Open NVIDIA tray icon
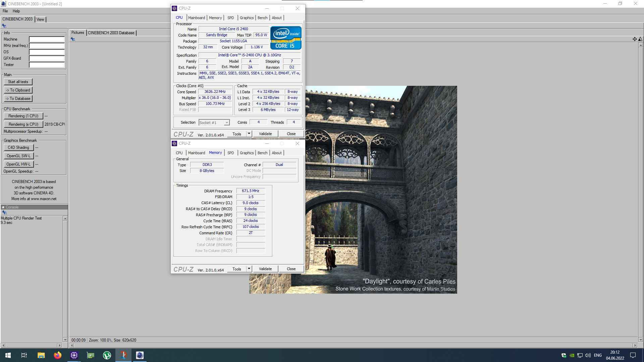Viewport: 644px width, 362px height. [572, 355]
